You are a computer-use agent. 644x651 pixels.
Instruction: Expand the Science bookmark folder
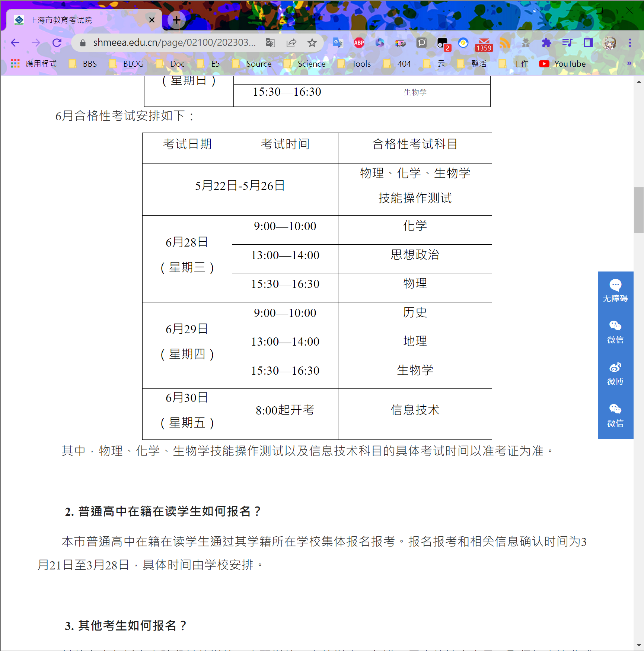click(305, 64)
